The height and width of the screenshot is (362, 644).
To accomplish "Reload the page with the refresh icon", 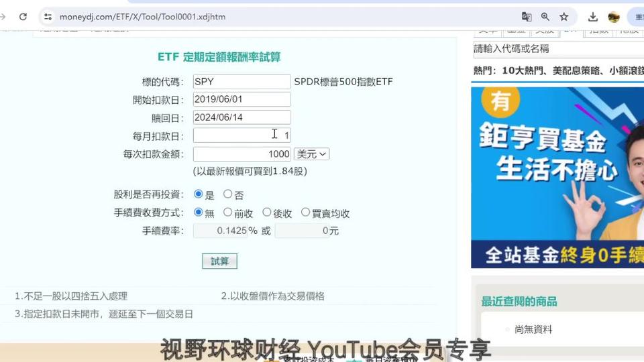I will 23,17.
